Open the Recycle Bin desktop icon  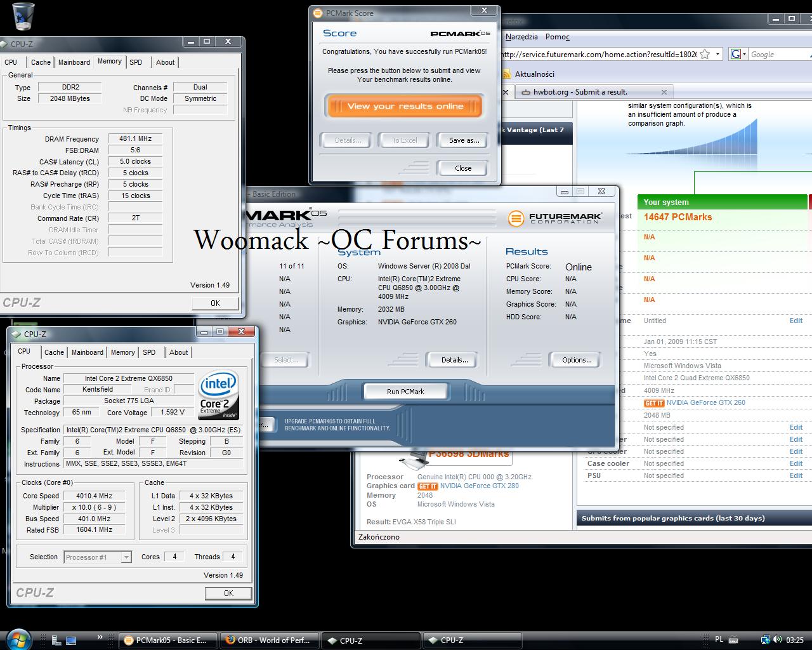point(22,16)
